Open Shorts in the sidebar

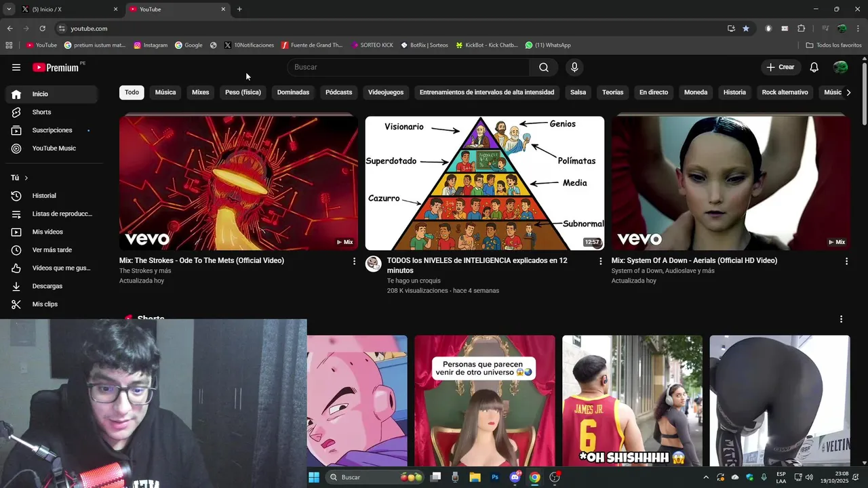pyautogui.click(x=52, y=112)
